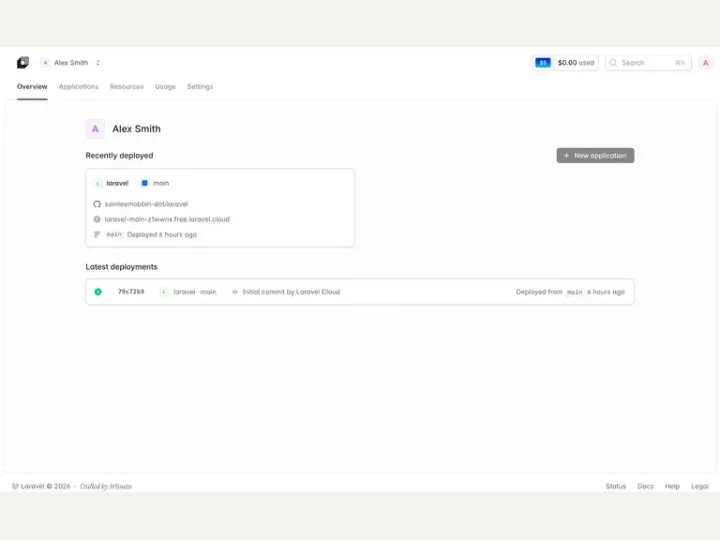Click the Laravel Cloud logo icon
The image size is (720, 540).
click(x=23, y=62)
